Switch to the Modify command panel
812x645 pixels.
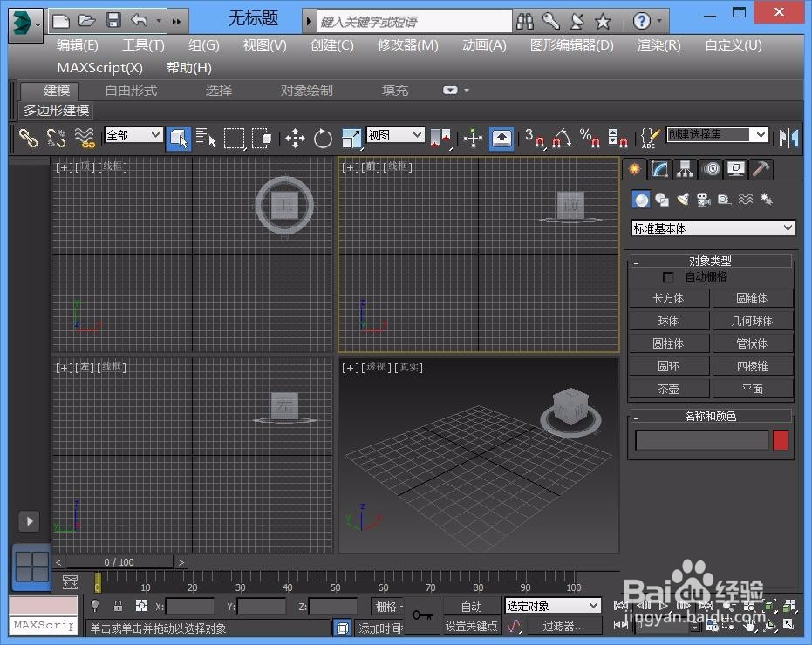pyautogui.click(x=659, y=168)
